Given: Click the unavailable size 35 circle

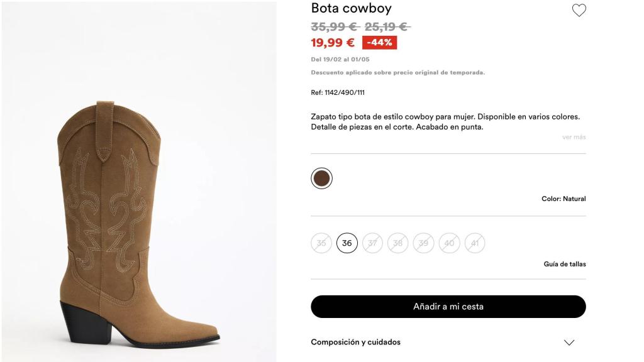Looking at the screenshot, I should coord(321,243).
